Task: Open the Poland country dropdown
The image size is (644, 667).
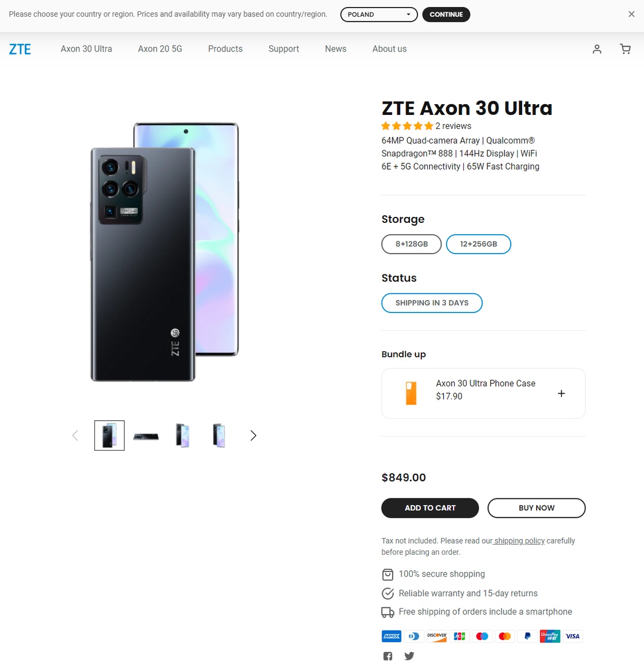Action: point(379,15)
